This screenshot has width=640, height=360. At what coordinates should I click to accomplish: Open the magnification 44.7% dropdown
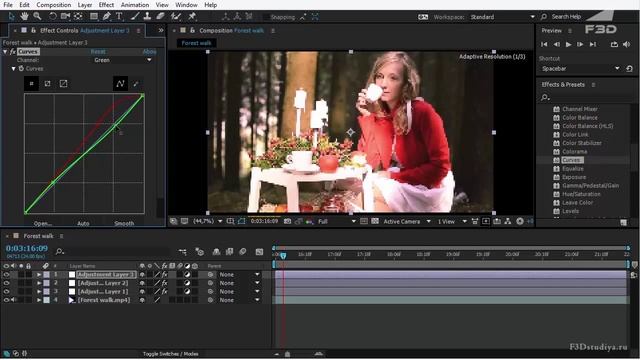[207, 221]
